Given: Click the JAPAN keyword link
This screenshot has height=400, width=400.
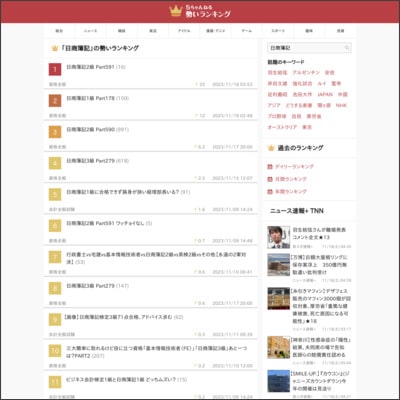Looking at the screenshot, I should pyautogui.click(x=325, y=94).
